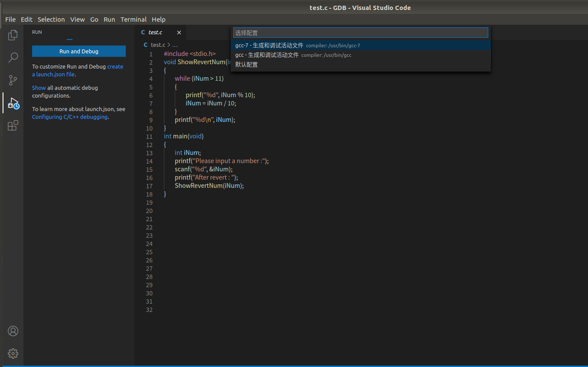The image size is (588, 367).
Task: Open the Source Control view icon
Action: [13, 80]
